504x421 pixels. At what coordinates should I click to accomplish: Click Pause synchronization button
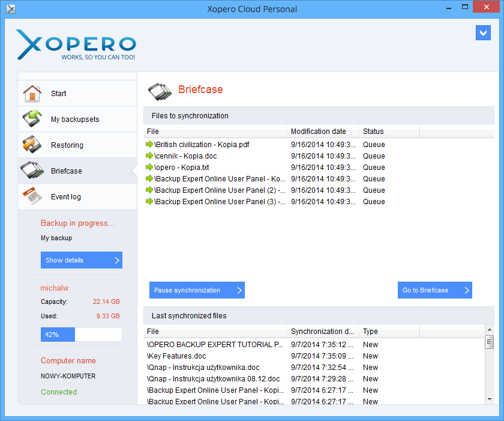pos(197,290)
